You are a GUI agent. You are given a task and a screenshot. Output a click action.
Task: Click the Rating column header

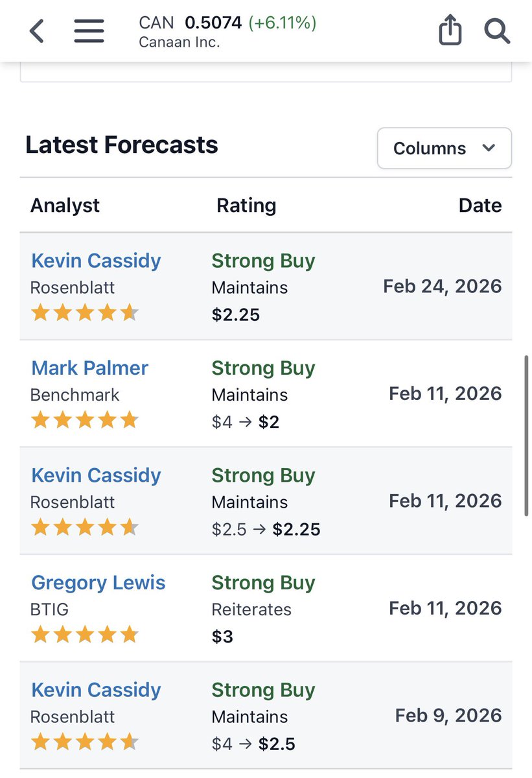246,206
